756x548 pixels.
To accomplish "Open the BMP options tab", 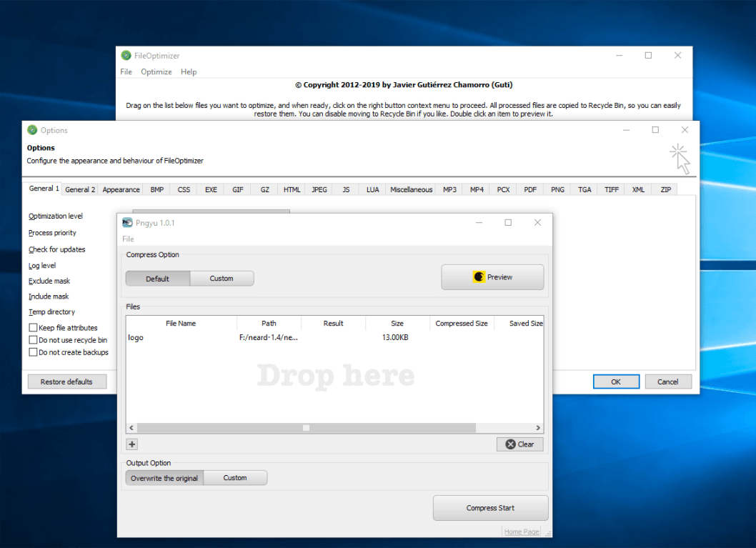I will (x=156, y=190).
